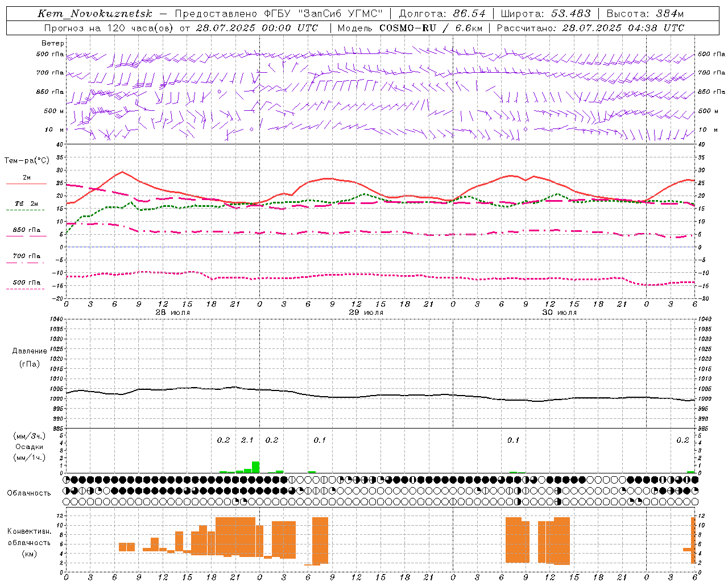Click the longitude value Долгота: 86.54

(442, 14)
